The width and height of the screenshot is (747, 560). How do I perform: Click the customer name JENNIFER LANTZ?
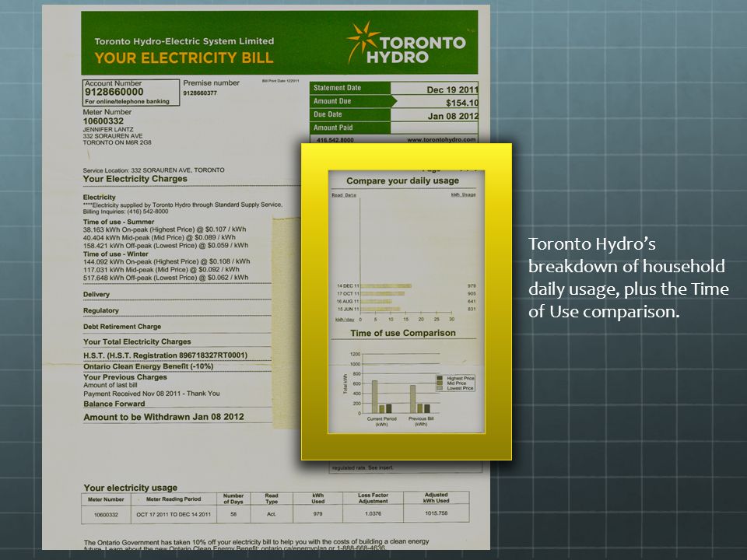(108, 130)
